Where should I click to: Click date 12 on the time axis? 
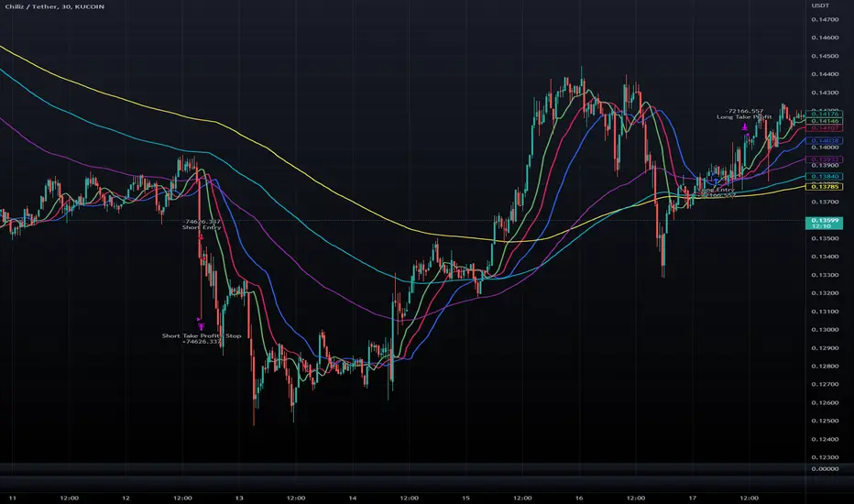point(126,498)
